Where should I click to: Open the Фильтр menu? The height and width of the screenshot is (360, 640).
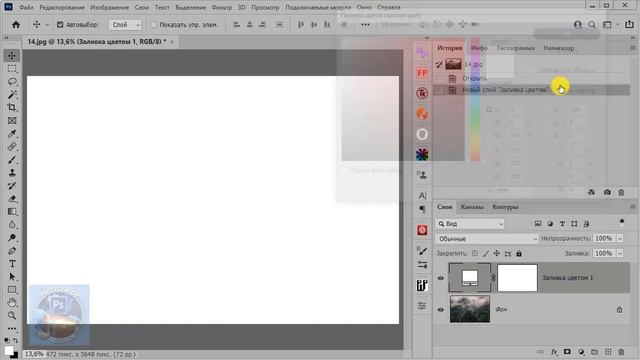pos(222,7)
